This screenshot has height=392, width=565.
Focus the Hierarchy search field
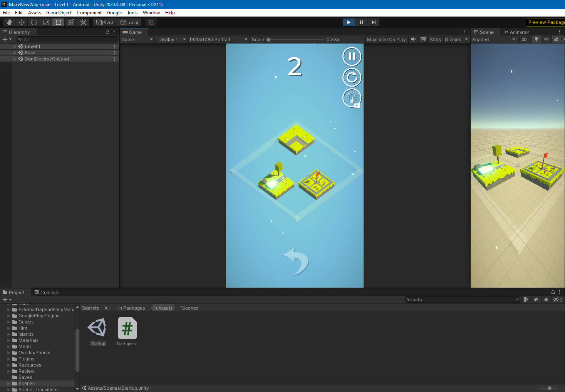click(67, 39)
